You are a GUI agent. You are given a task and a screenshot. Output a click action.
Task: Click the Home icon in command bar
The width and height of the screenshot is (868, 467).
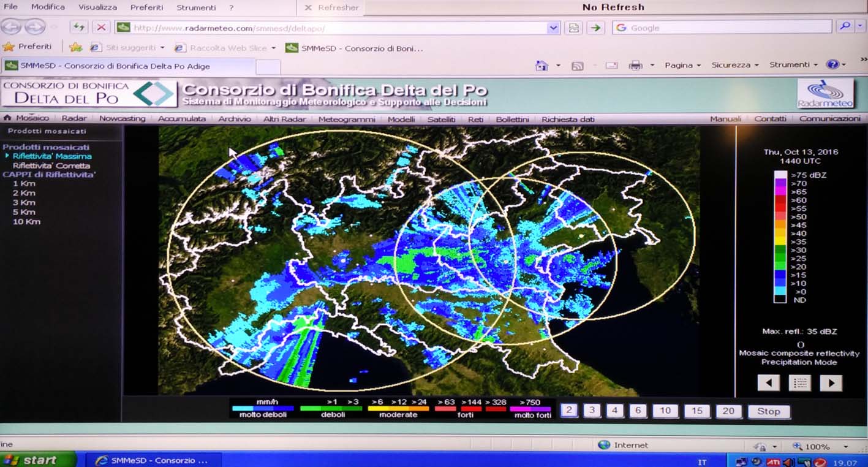541,65
